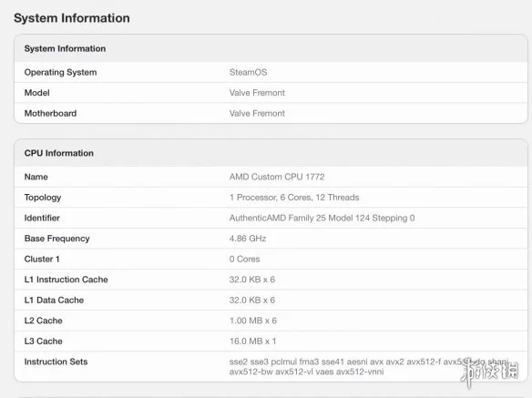Screen dimensions: 532x398
Task: Select the Topology value with 6 Cores
Action: (294, 198)
